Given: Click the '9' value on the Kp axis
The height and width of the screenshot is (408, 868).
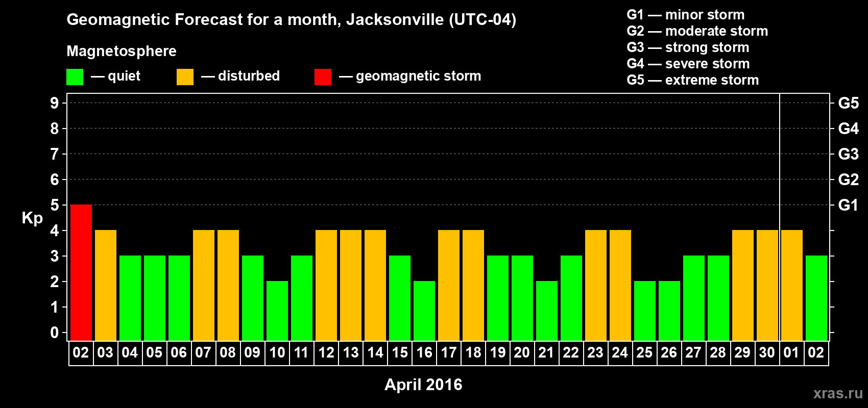Looking at the screenshot, I should pos(55,103).
